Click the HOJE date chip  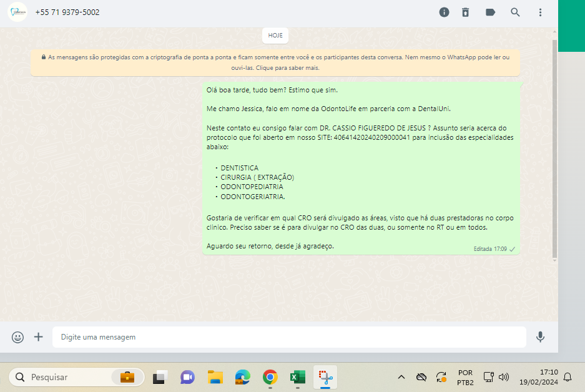click(x=275, y=36)
